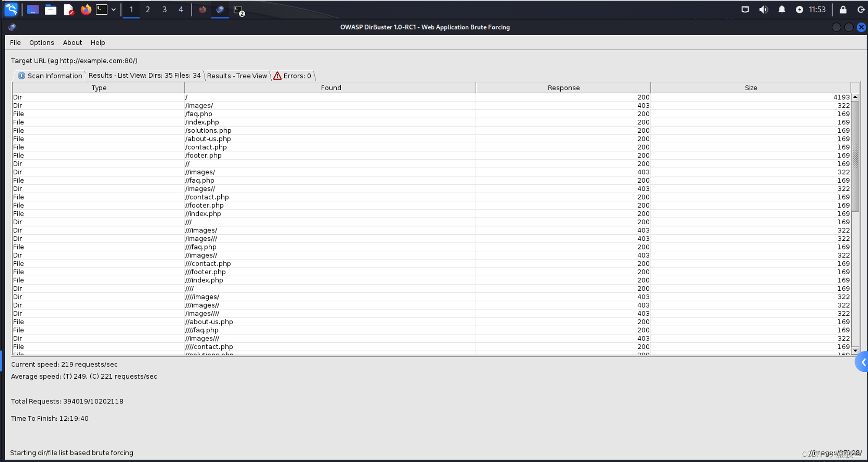
Task: Open the About menu
Action: click(72, 43)
